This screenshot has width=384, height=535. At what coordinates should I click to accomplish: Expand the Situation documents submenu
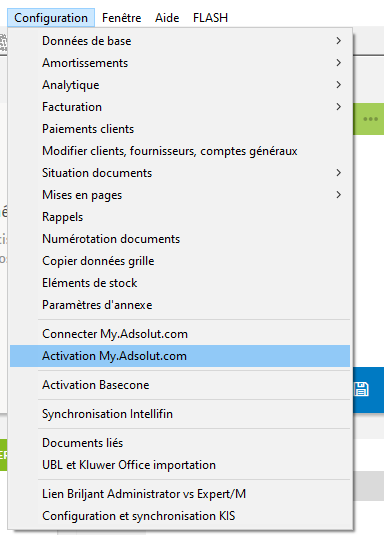(180, 173)
